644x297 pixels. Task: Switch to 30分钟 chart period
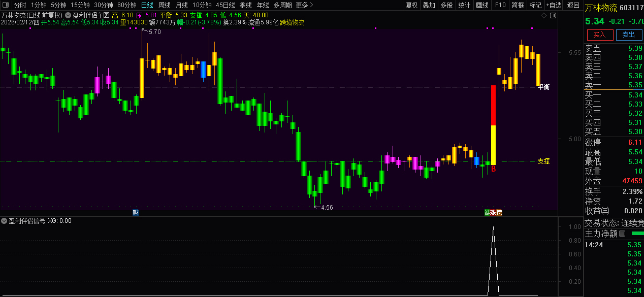tap(104, 5)
